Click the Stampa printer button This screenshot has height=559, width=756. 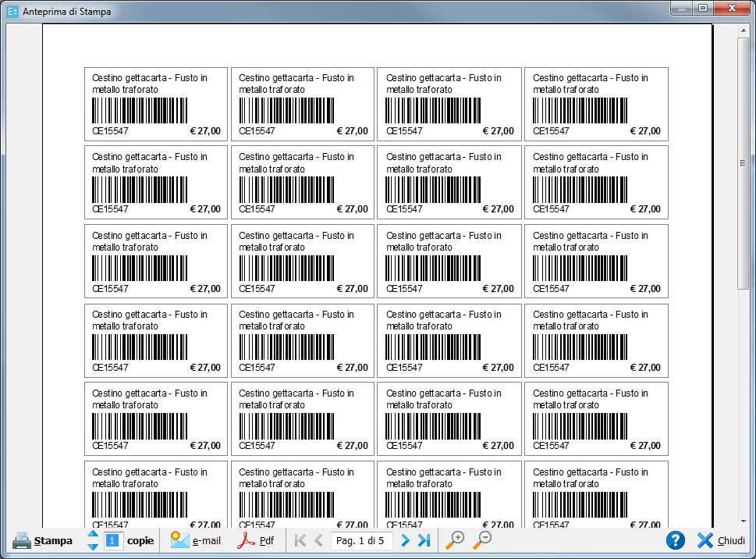click(x=42, y=540)
